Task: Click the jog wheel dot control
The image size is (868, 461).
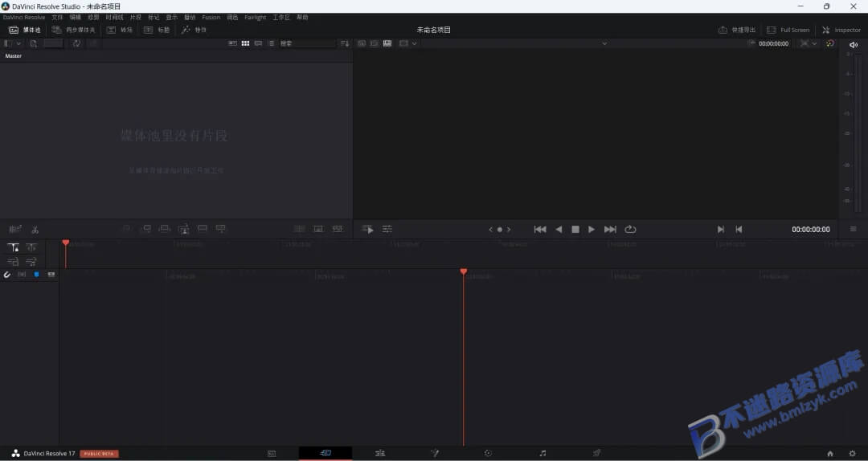Action: [x=499, y=229]
